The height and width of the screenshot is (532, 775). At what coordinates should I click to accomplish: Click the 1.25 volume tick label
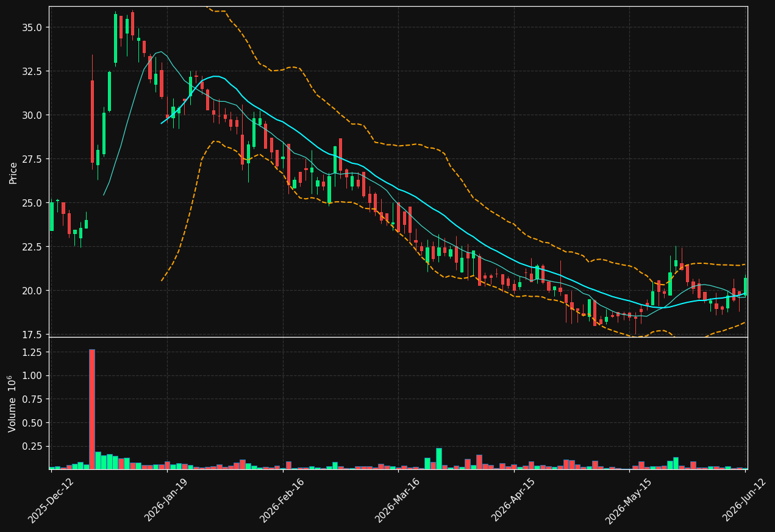(34, 352)
